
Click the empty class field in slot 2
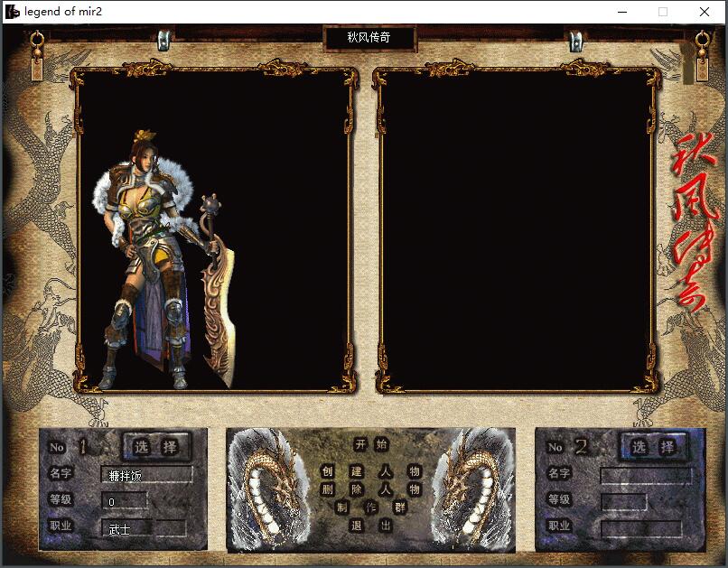click(641, 528)
